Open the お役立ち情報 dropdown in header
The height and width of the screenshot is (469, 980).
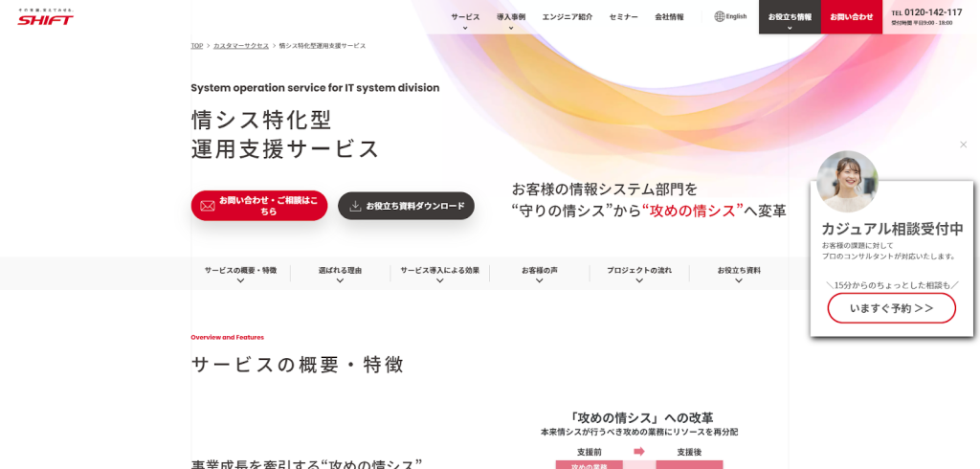[790, 17]
